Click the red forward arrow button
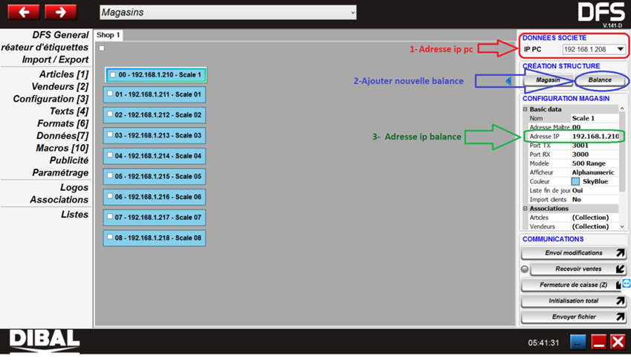 point(61,12)
